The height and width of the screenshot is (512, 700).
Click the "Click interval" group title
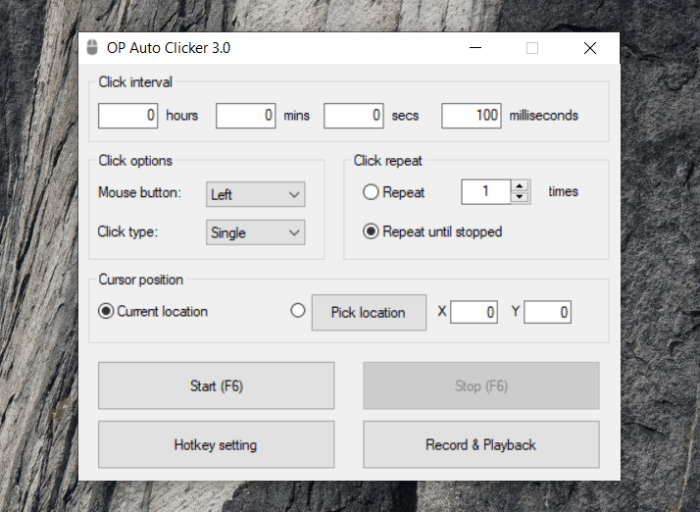click(x=135, y=82)
